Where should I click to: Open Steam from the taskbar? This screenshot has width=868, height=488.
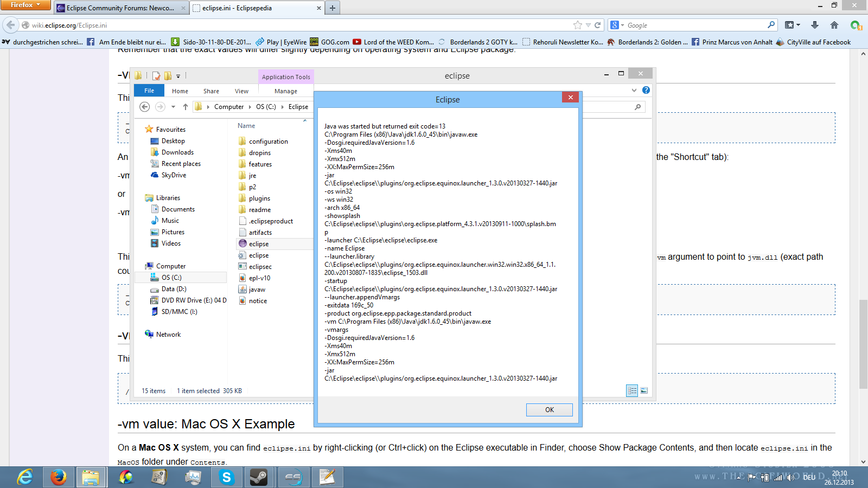pyautogui.click(x=258, y=477)
